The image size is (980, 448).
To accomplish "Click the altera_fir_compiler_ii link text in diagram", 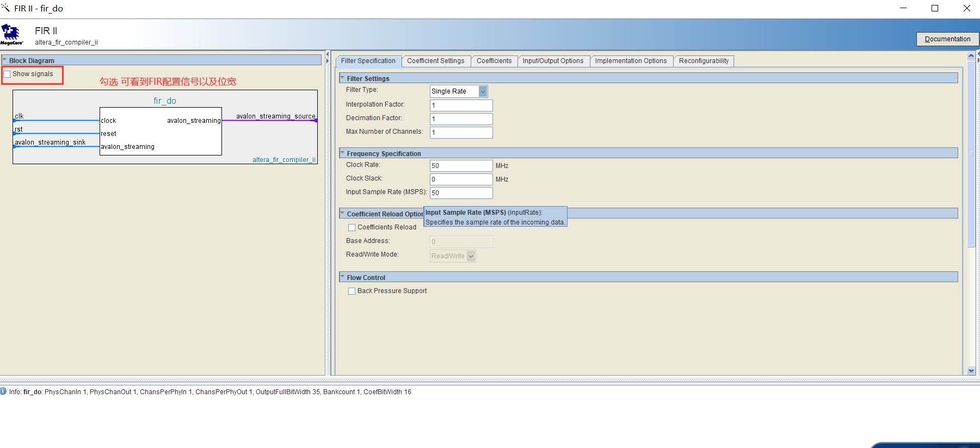I will point(284,160).
